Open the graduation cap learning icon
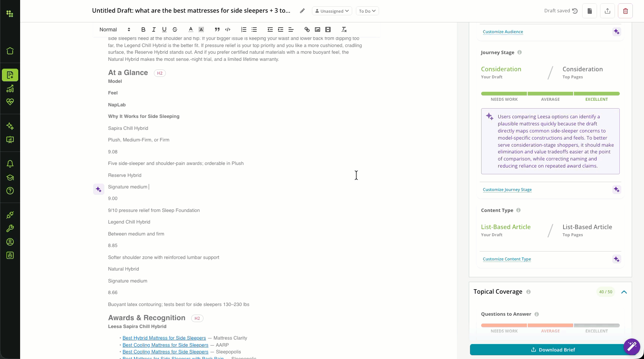 10,177
